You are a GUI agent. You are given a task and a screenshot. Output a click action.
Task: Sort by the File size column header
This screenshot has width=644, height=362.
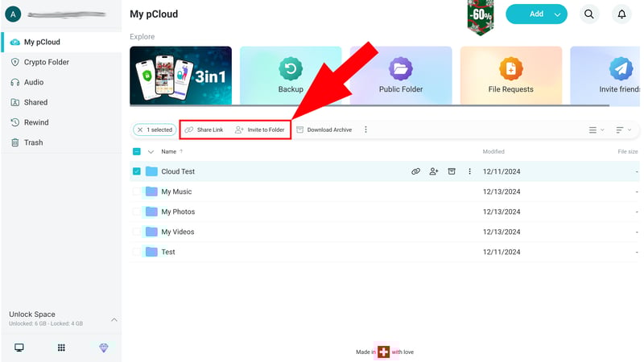pyautogui.click(x=628, y=151)
